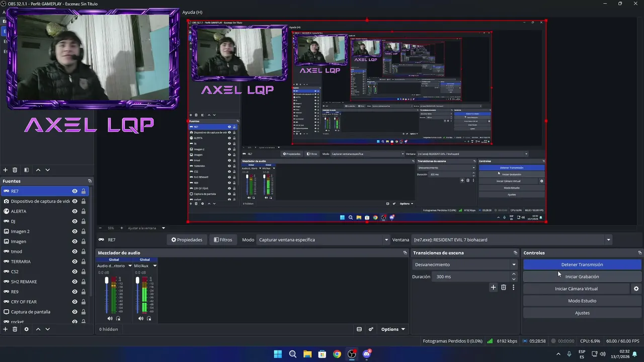The image size is (644, 362).
Task: Open source properties gear in the Fuentes bottom toolbar
Action: (26, 329)
